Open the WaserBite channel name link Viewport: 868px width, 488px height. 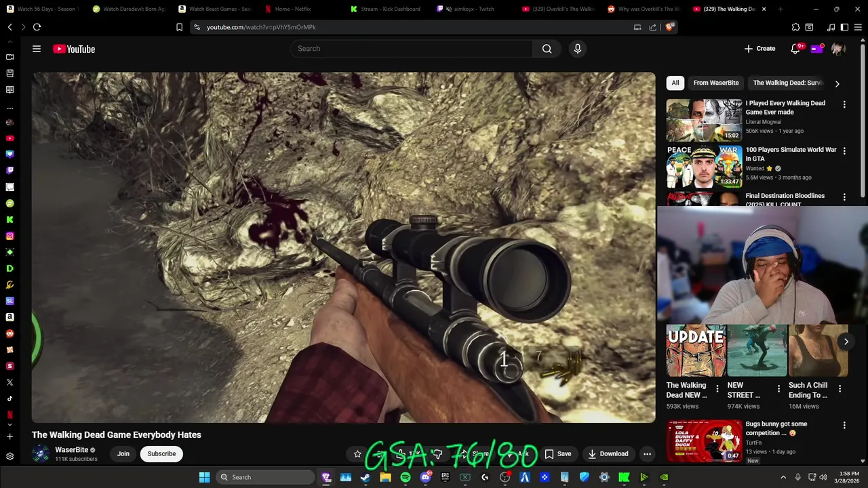tap(72, 450)
